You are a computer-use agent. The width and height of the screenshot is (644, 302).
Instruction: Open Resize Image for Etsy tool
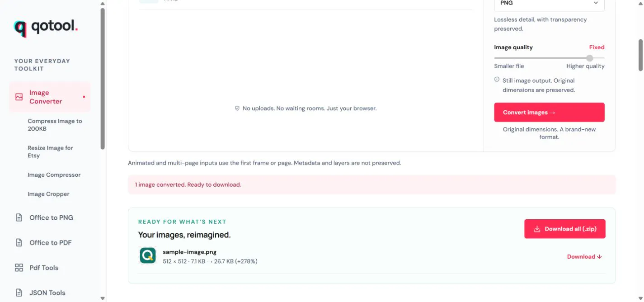(x=50, y=151)
